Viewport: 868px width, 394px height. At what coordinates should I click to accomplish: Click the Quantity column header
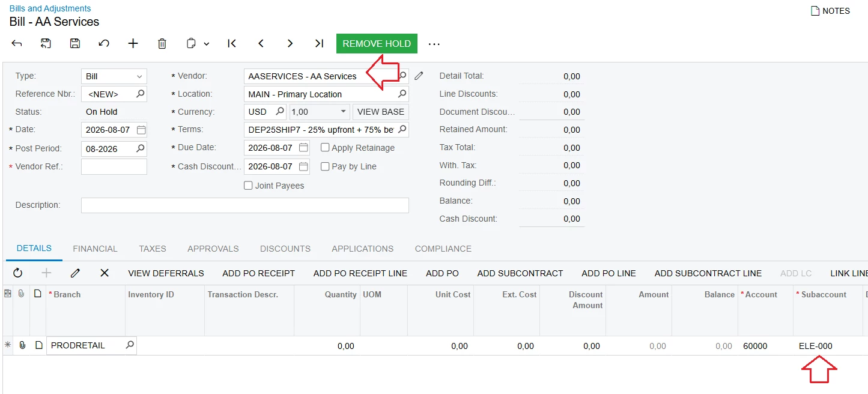tap(327, 311)
